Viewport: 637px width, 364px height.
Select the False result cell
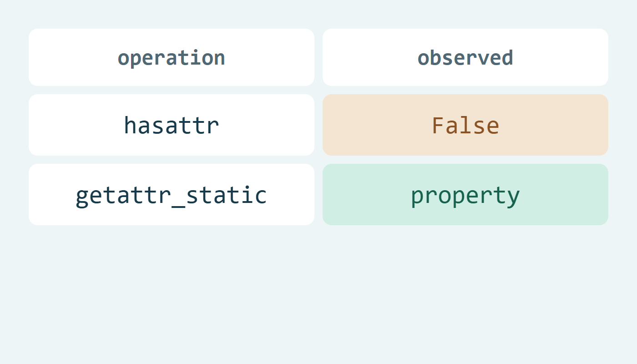click(x=465, y=125)
